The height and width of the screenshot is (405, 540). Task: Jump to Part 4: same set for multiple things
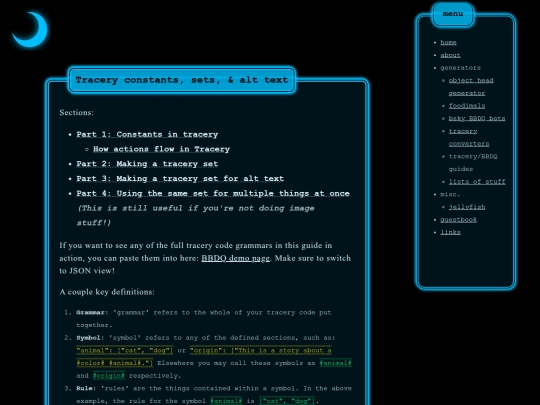(213, 194)
